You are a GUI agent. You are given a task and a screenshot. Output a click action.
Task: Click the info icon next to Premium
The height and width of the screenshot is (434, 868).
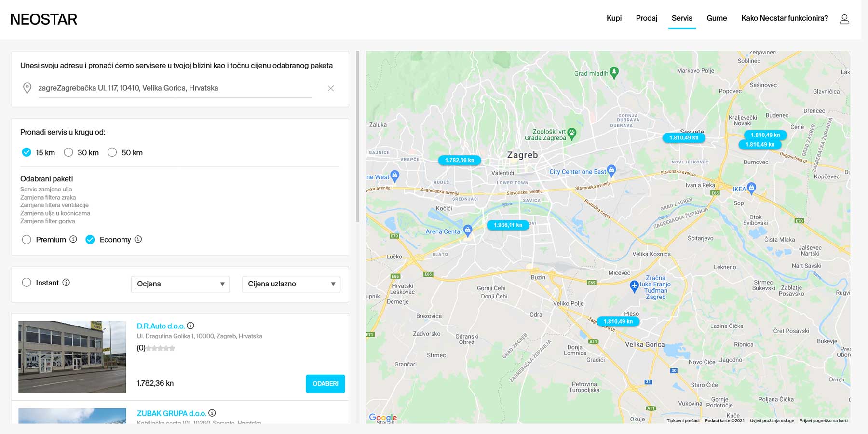(x=73, y=239)
